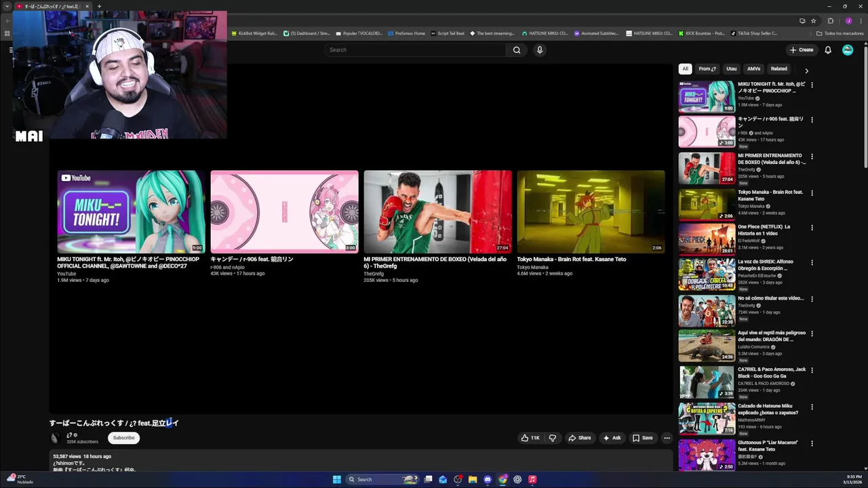Open Calzado de Hatsune Miku explicado sidebar thumbnail

point(707,419)
